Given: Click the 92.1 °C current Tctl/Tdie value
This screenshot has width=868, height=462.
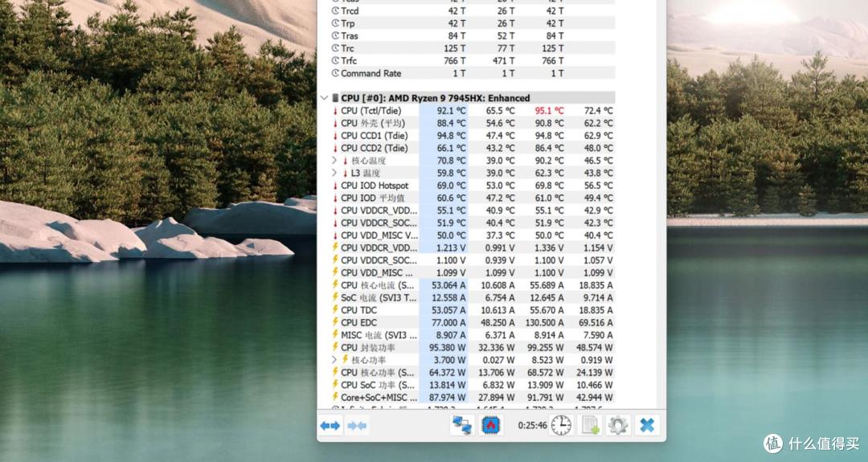Looking at the screenshot, I should [451, 111].
